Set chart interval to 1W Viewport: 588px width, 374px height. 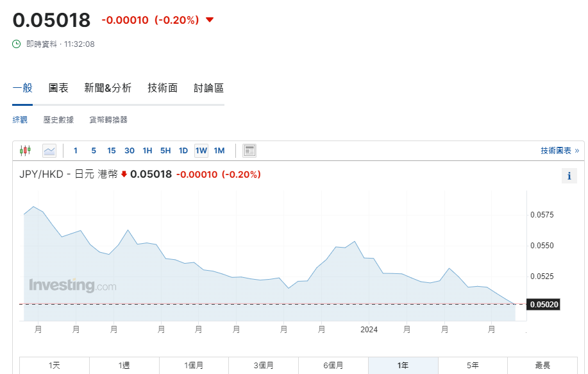coord(201,151)
